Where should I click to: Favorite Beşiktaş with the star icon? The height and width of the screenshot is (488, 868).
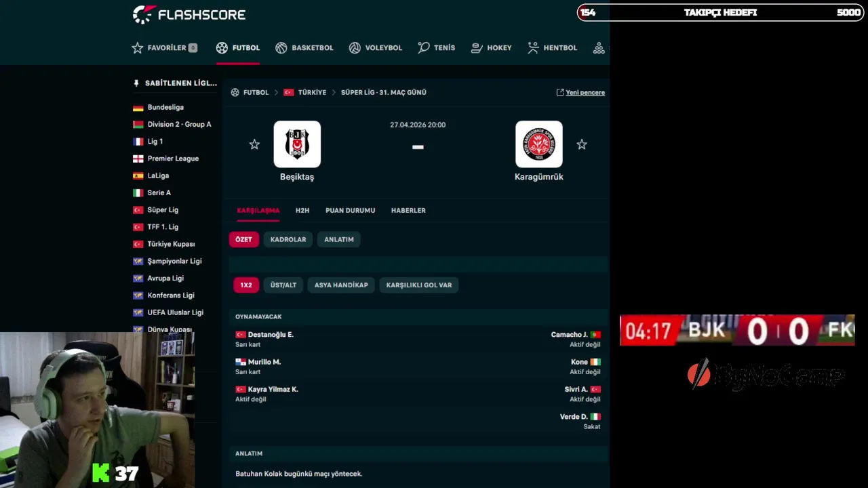point(254,144)
